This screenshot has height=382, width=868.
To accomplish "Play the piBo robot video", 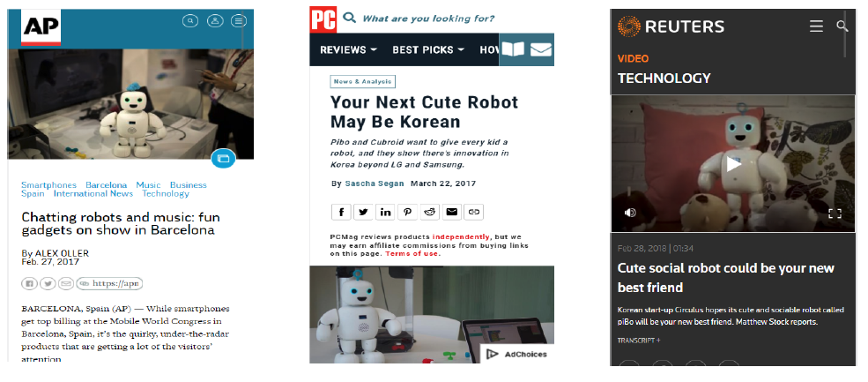I will tap(733, 164).
